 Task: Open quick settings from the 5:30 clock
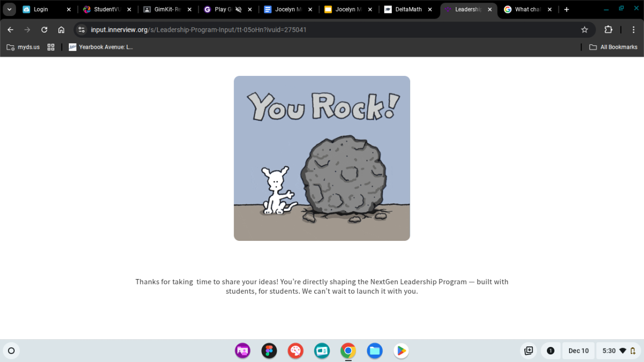(618, 351)
